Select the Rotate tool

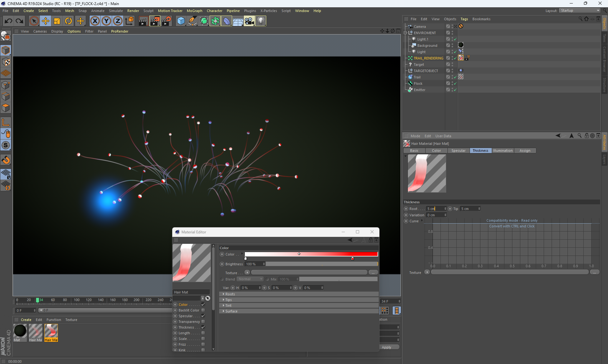(x=68, y=21)
